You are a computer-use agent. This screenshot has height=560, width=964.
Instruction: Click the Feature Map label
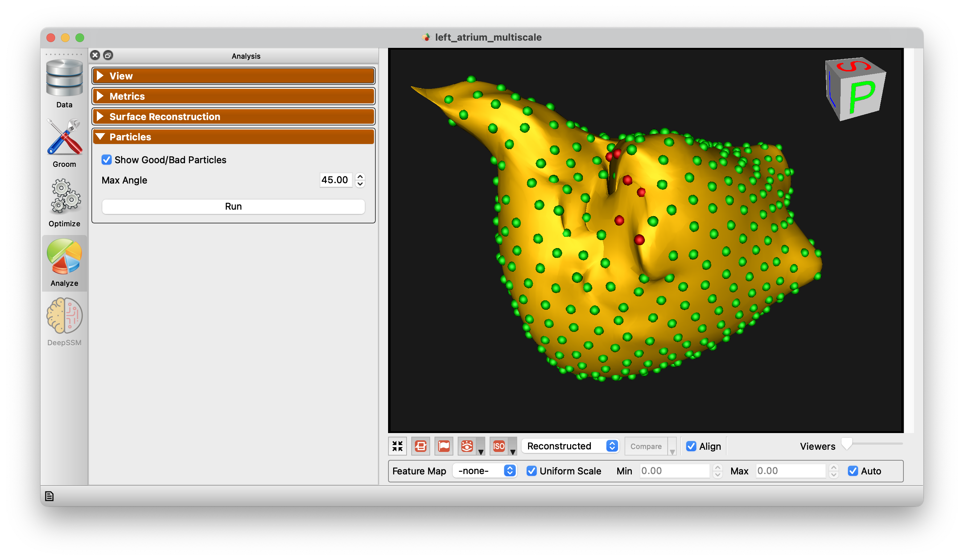419,471
